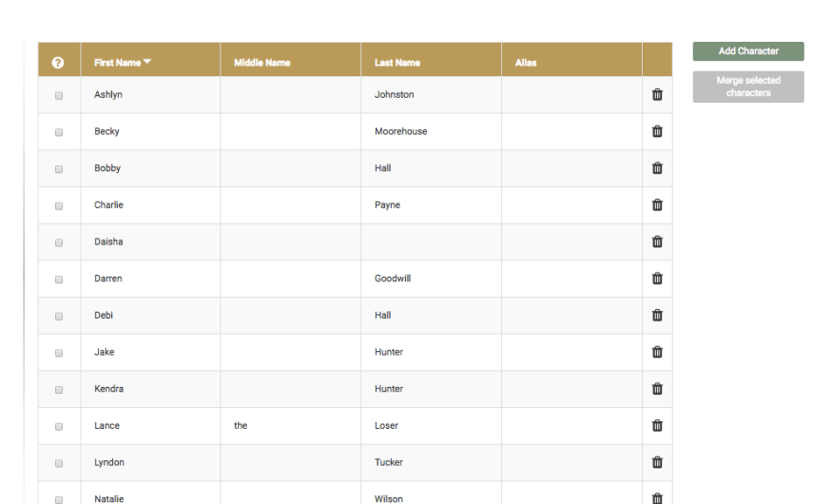Select the Jake Hunter checkbox

pos(59,353)
